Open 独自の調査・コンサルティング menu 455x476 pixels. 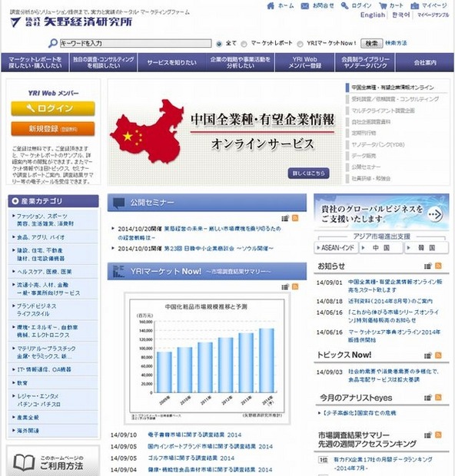(x=103, y=62)
